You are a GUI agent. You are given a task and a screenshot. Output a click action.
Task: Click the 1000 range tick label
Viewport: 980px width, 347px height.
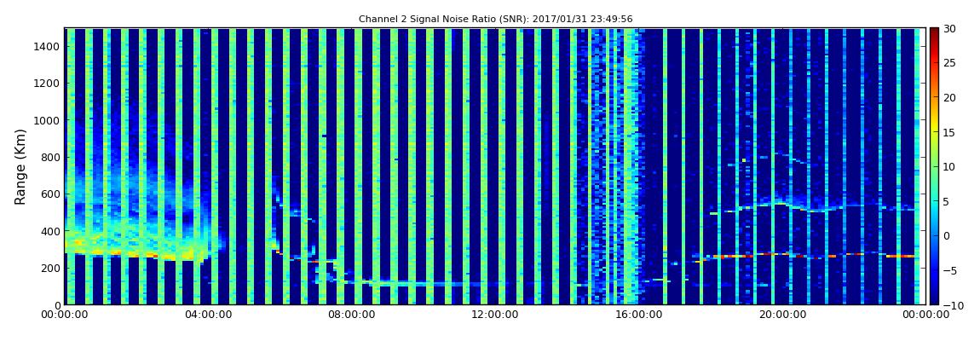[48, 120]
